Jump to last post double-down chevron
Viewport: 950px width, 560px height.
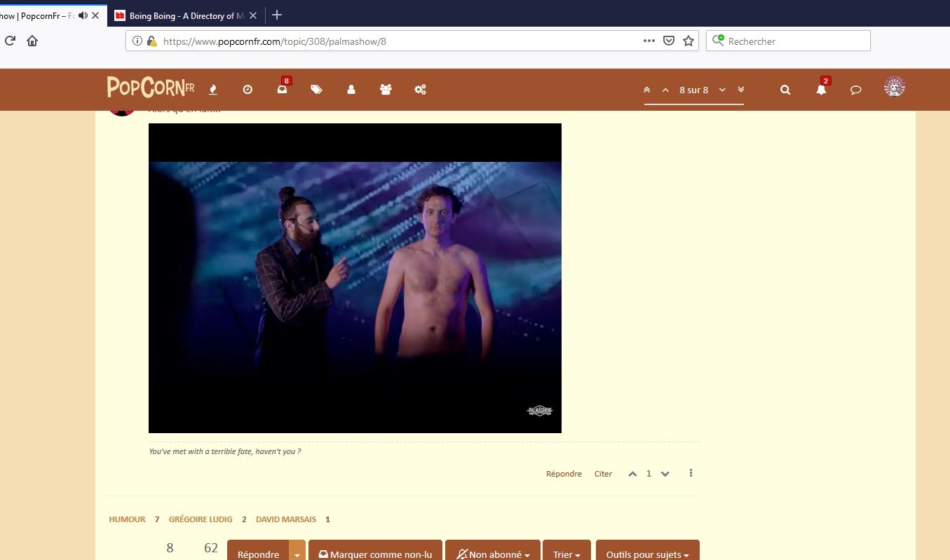741,90
